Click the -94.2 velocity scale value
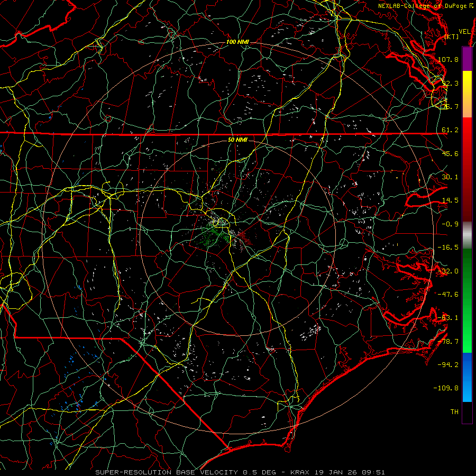Viewport: 476px width, 476px height. pyautogui.click(x=448, y=365)
